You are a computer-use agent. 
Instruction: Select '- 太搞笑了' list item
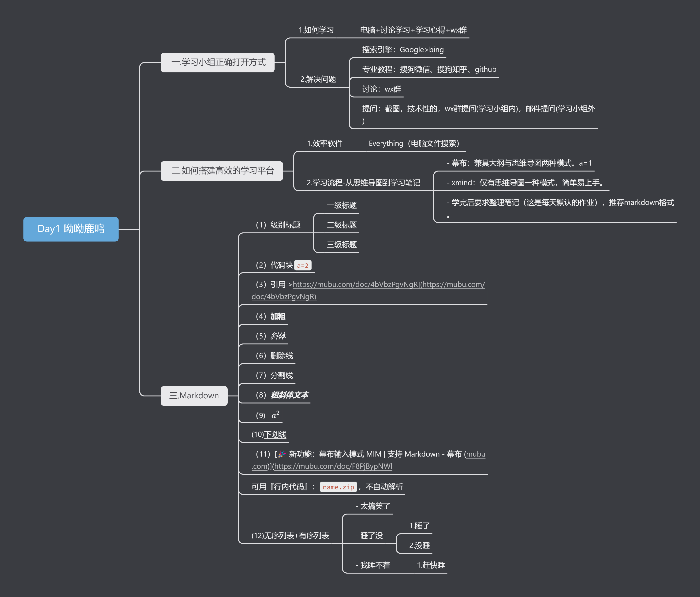(x=373, y=506)
